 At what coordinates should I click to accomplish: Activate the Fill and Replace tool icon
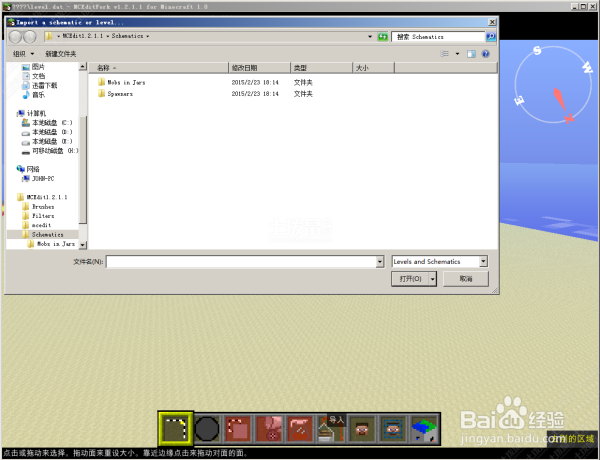[269, 429]
